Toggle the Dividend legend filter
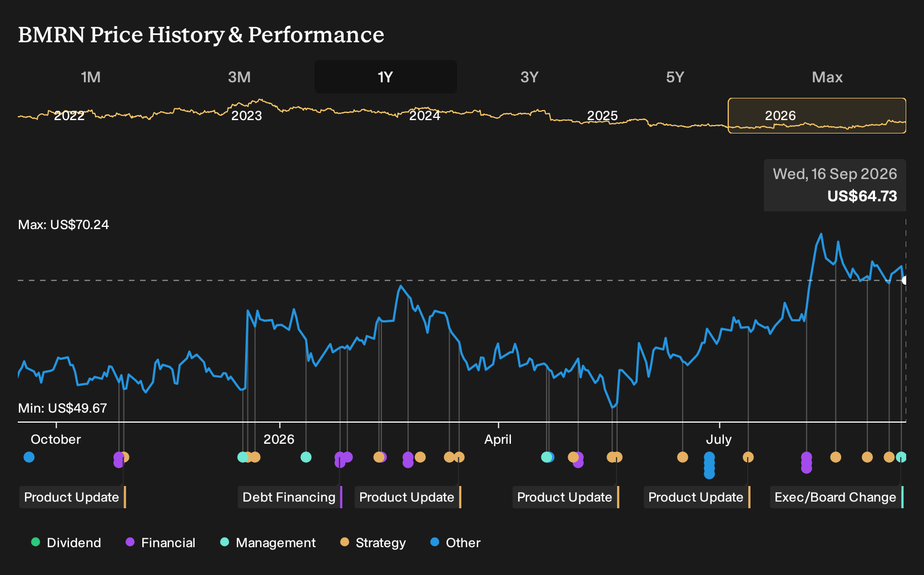Image resolution: width=924 pixels, height=575 pixels. (x=66, y=543)
